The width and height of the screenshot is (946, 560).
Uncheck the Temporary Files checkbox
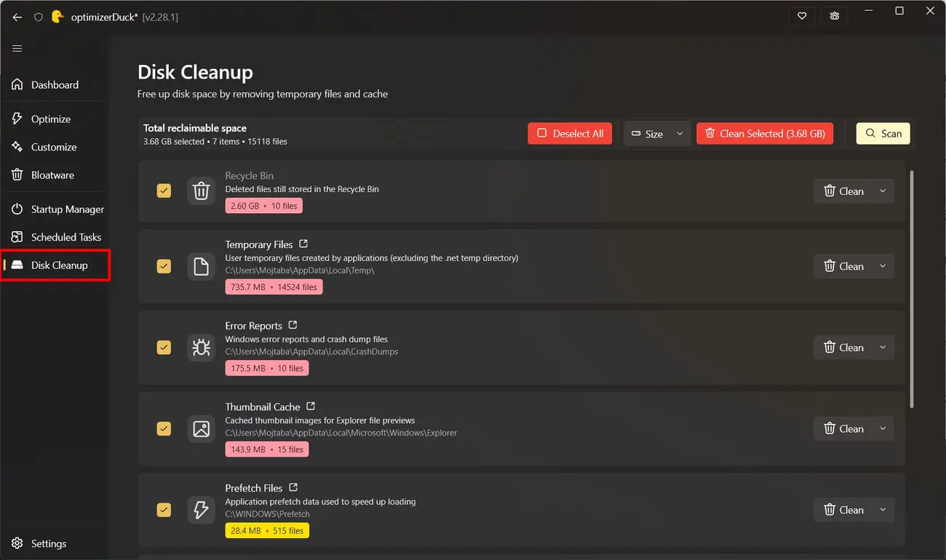pos(164,266)
